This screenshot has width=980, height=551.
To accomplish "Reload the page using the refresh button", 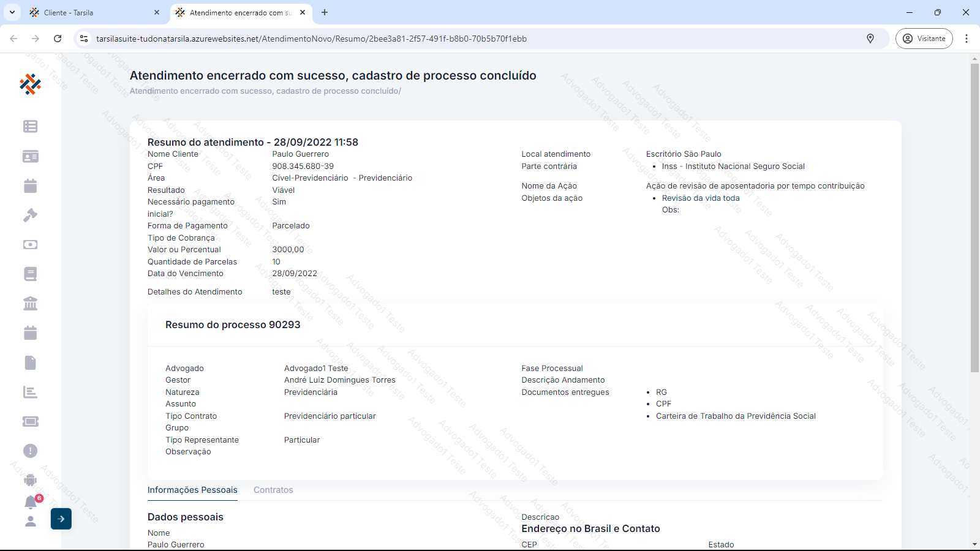I will click(x=58, y=39).
